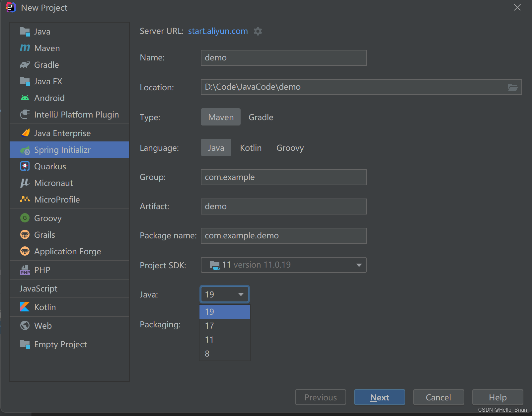Image resolution: width=532 pixels, height=416 pixels.
Task: Select IntelliJ Platform Plugin entry
Action: (69, 115)
